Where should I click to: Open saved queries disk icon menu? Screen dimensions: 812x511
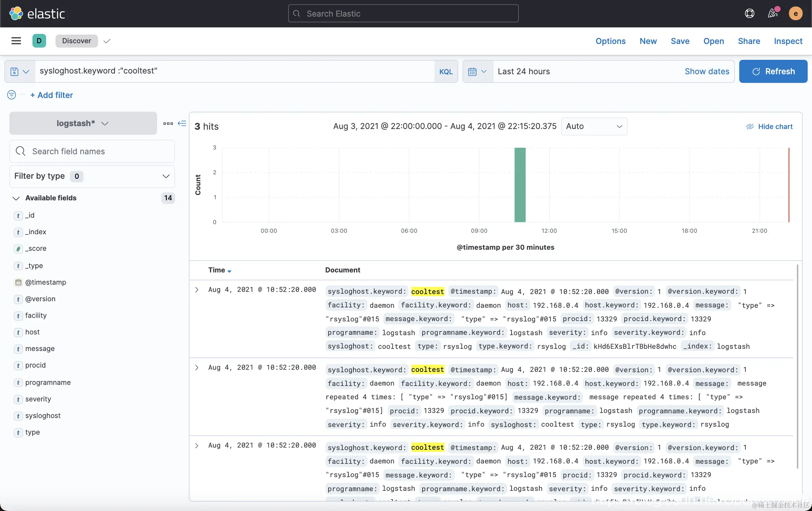click(x=19, y=71)
